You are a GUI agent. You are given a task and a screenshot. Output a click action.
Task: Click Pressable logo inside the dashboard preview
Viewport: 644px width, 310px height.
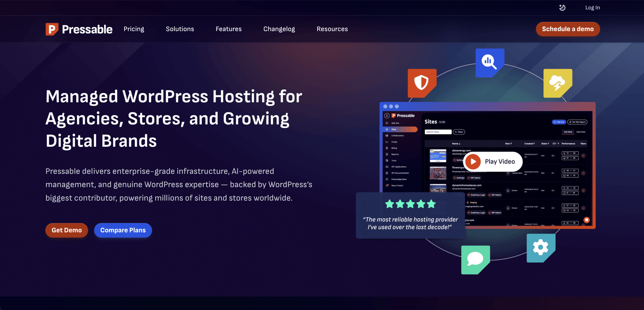click(403, 115)
